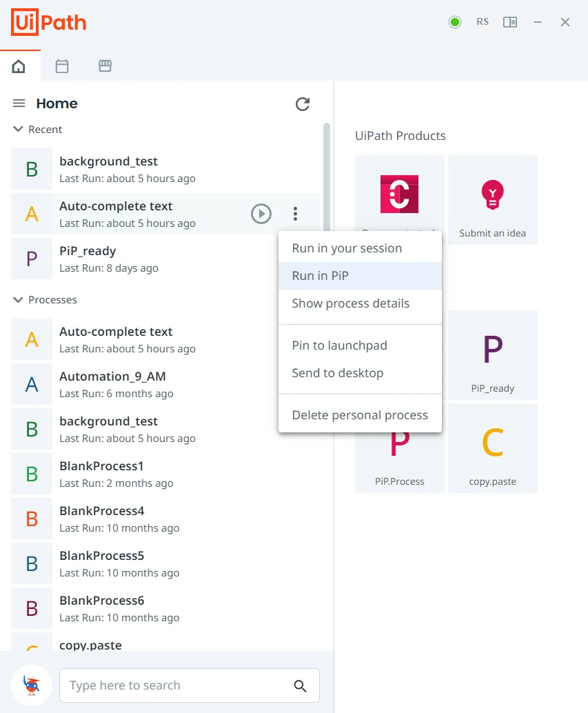The width and height of the screenshot is (588, 713).
Task: Open three-dot menu for Auto-complete text
Action: point(295,214)
